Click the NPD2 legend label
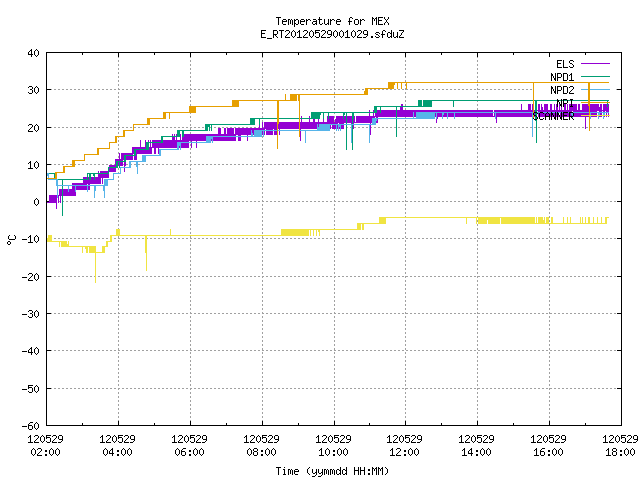 point(562,90)
